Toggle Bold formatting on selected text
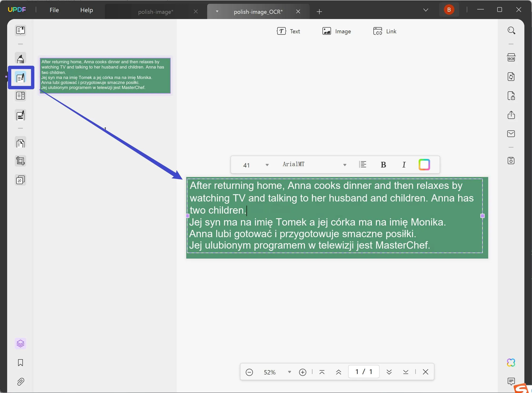 (383, 164)
